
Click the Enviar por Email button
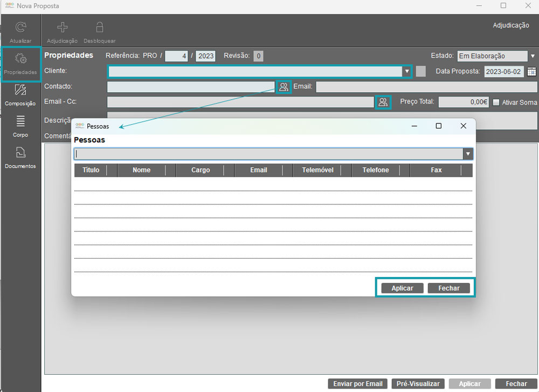358,384
